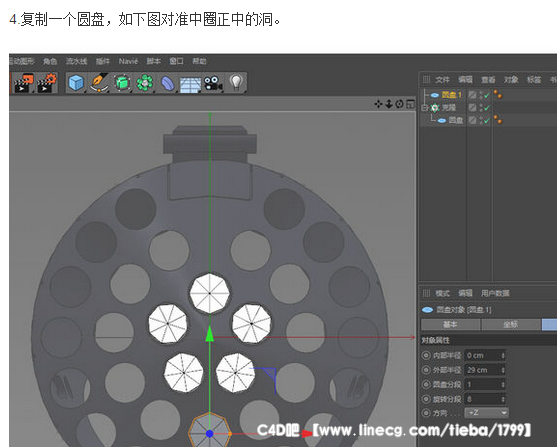Screen dimensions: 557x447
Task: Switch to the 基本 tab
Action: point(450,324)
